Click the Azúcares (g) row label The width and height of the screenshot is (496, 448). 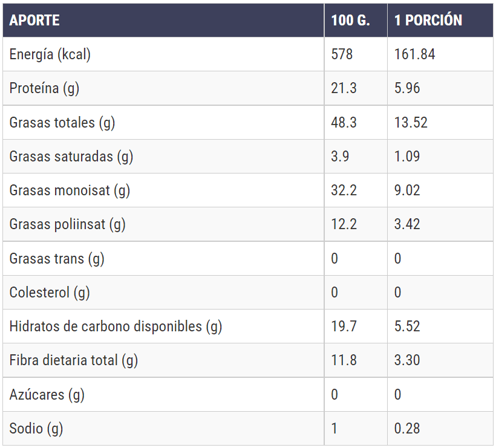47,395
